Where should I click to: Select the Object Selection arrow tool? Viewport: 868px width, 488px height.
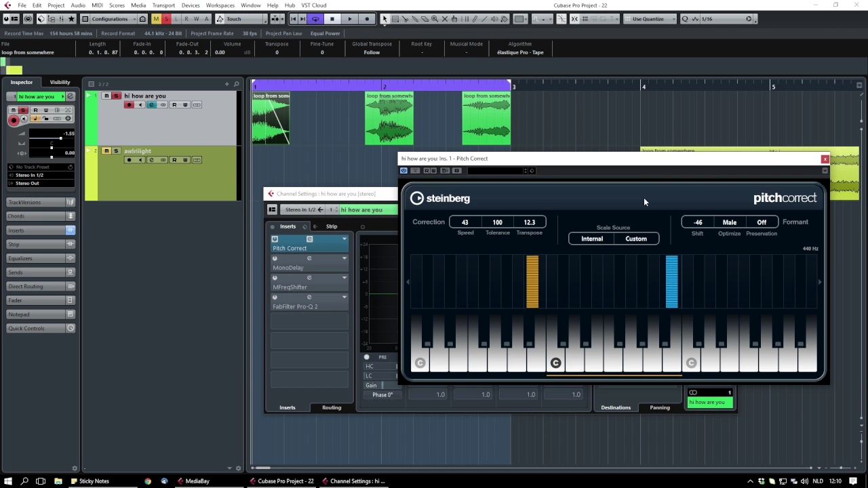(x=385, y=19)
